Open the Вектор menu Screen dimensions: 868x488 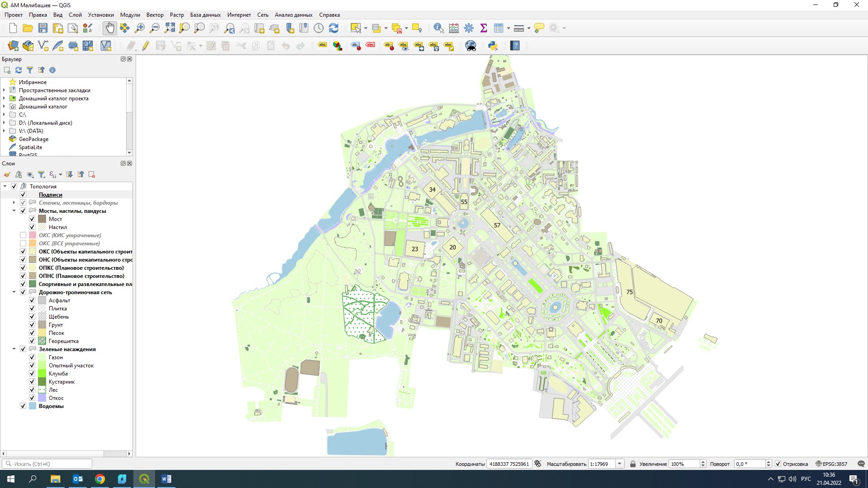pos(155,15)
